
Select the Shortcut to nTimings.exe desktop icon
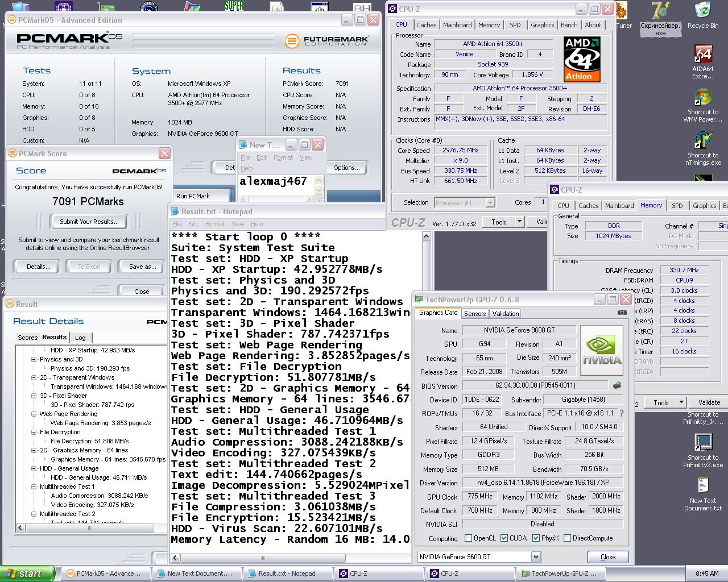[703, 148]
